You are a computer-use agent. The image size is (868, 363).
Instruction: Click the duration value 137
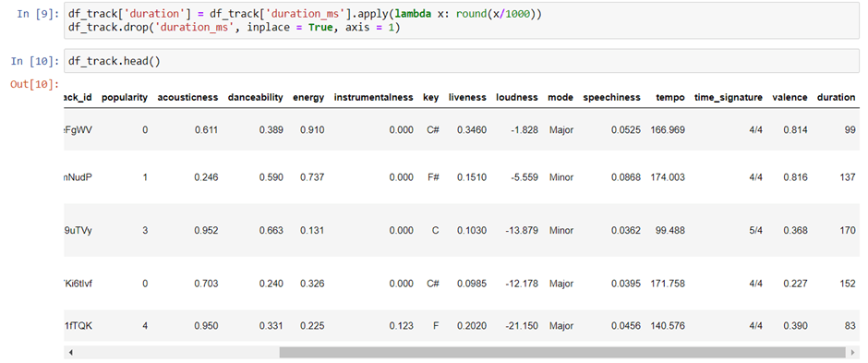[848, 177]
